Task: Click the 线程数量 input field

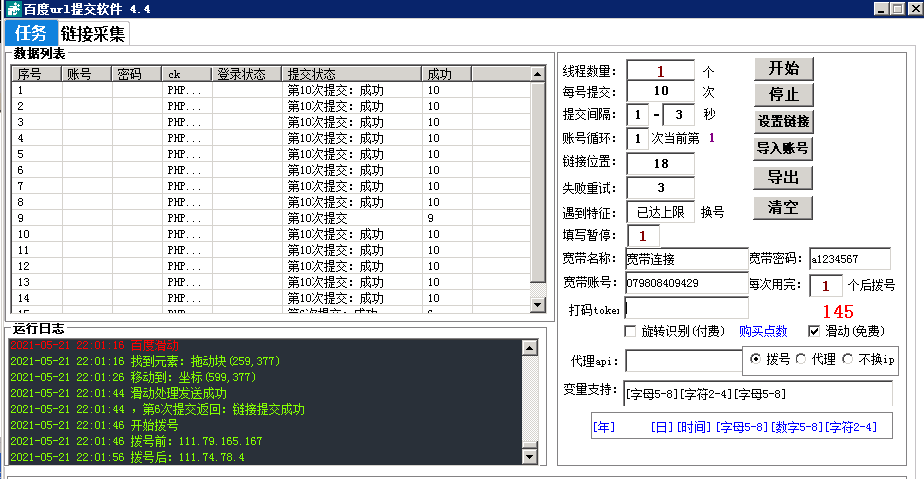Action: 661,71
